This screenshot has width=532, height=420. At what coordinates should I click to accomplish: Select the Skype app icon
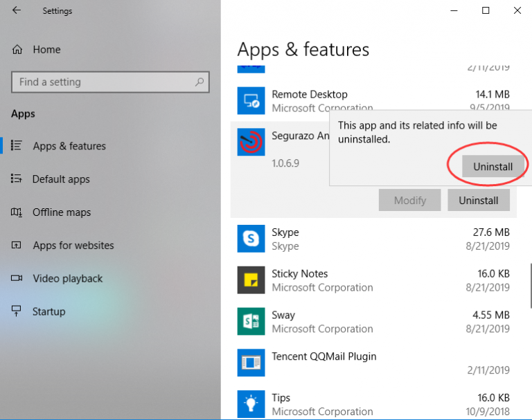(x=251, y=239)
